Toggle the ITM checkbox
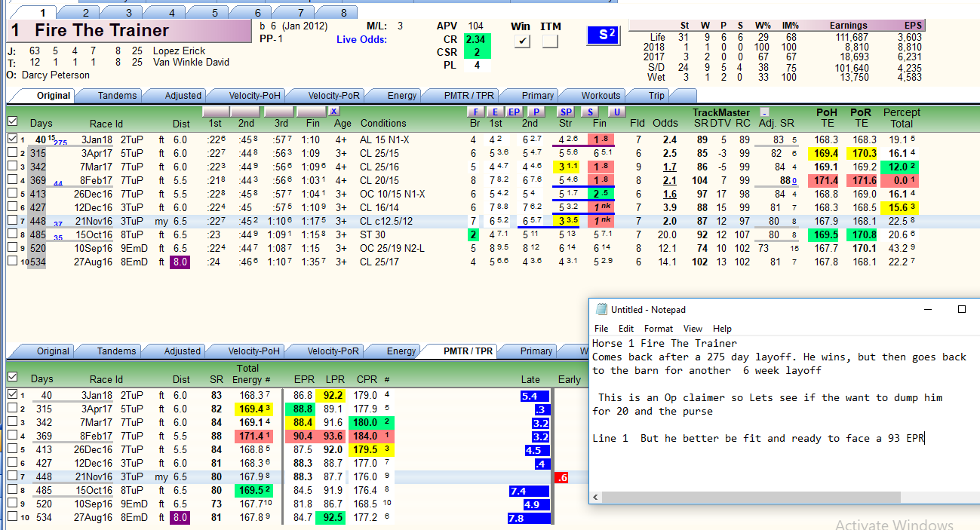Viewport: 980px width, 530px height. (x=550, y=41)
